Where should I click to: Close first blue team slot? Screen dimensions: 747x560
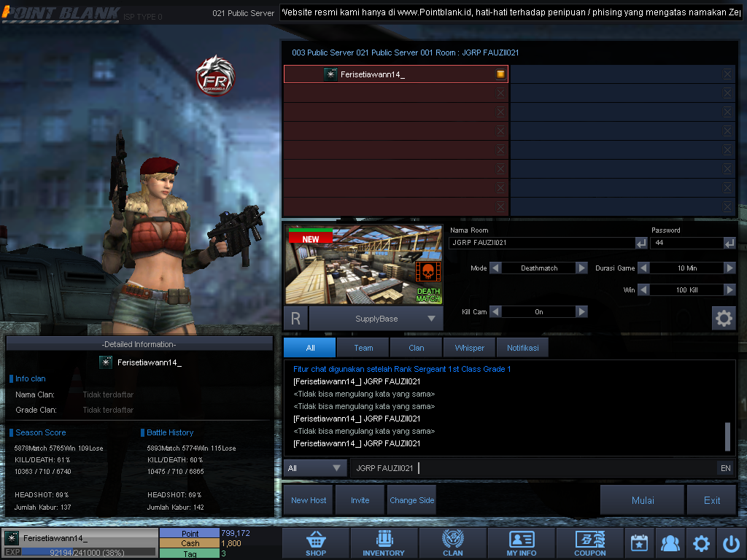tap(727, 74)
